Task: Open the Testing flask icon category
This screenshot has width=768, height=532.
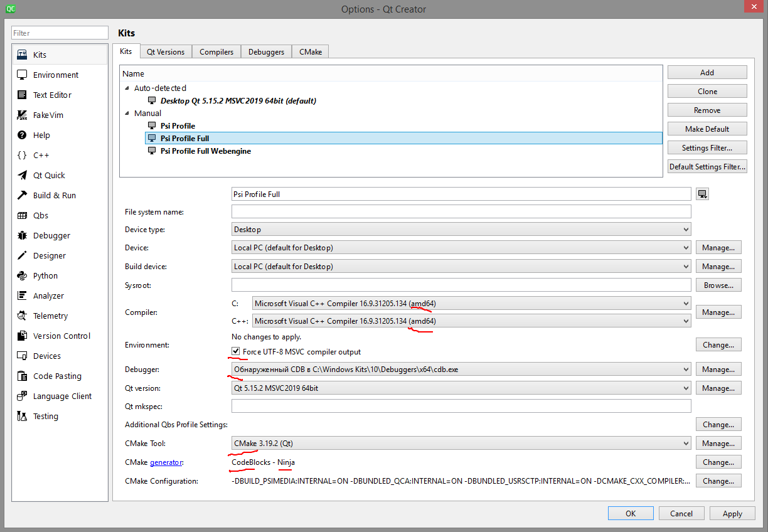Action: [x=22, y=417]
